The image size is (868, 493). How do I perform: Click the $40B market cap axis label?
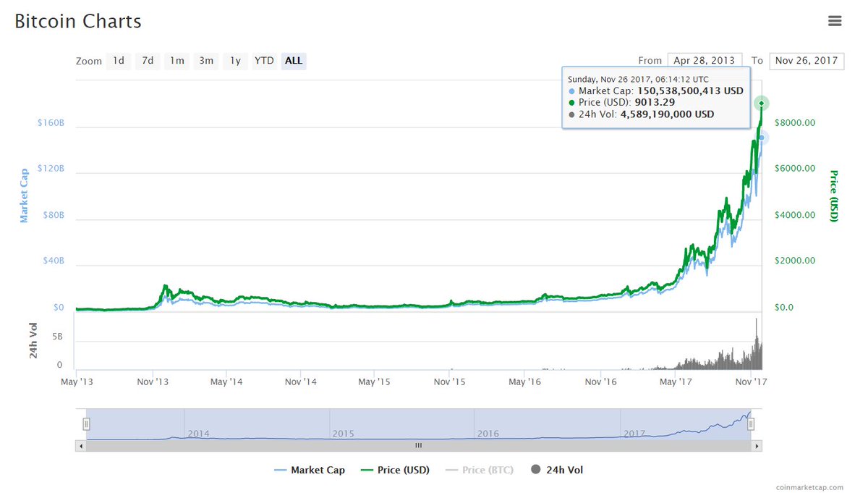pyautogui.click(x=53, y=261)
